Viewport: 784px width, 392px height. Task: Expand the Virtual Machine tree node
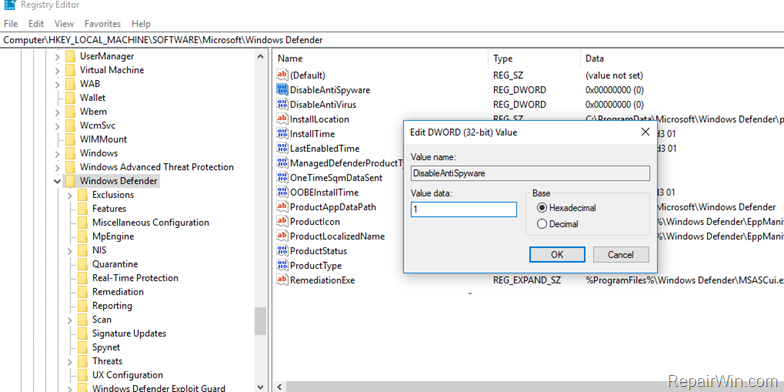click(58, 70)
